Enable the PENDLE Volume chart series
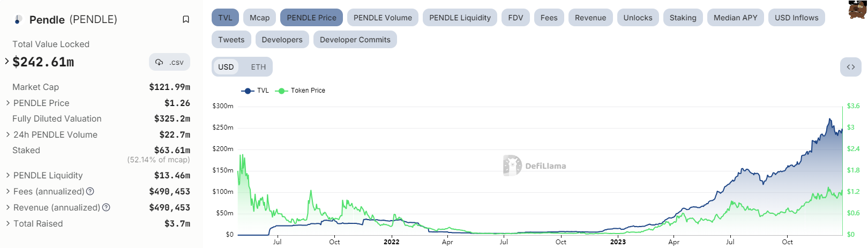This screenshot has width=868, height=248. tap(383, 18)
